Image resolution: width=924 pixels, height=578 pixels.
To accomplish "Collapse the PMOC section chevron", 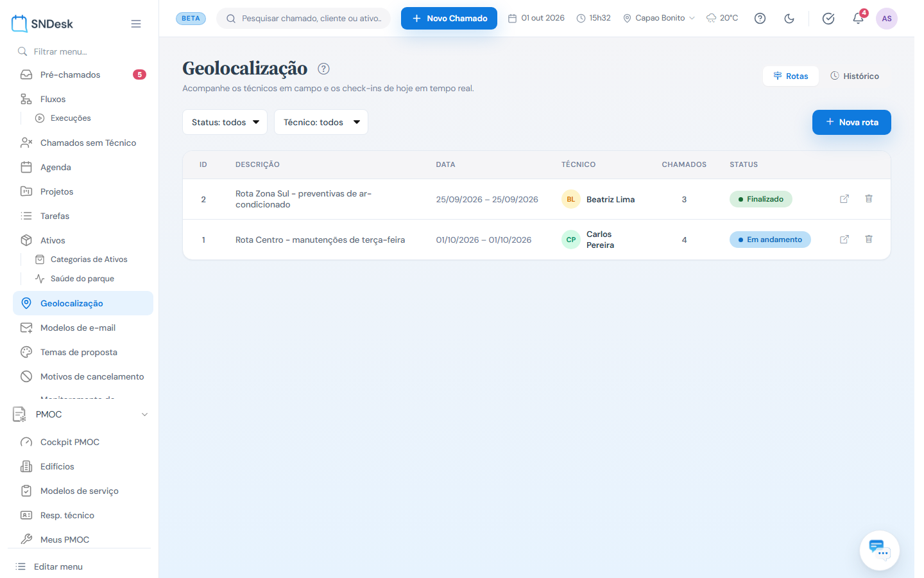I will tap(144, 414).
